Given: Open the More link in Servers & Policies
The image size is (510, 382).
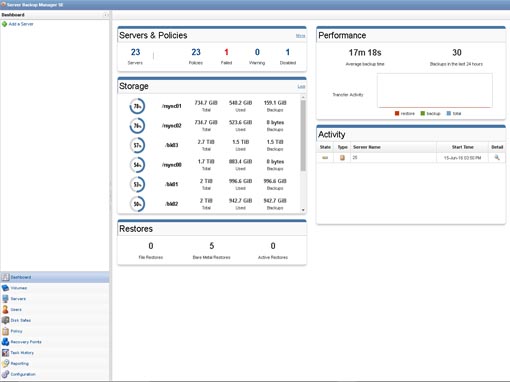Looking at the screenshot, I should click(x=300, y=36).
